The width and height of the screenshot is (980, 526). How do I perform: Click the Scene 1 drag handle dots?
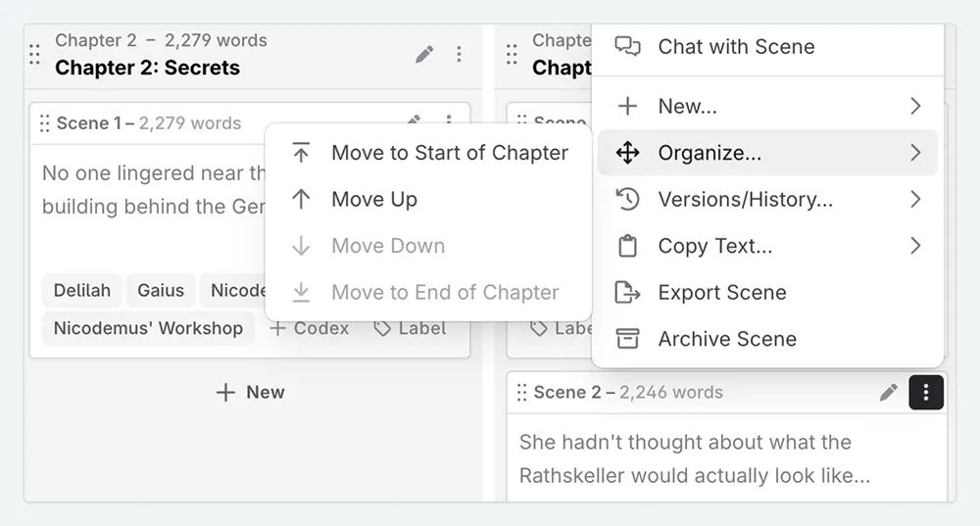click(x=44, y=123)
